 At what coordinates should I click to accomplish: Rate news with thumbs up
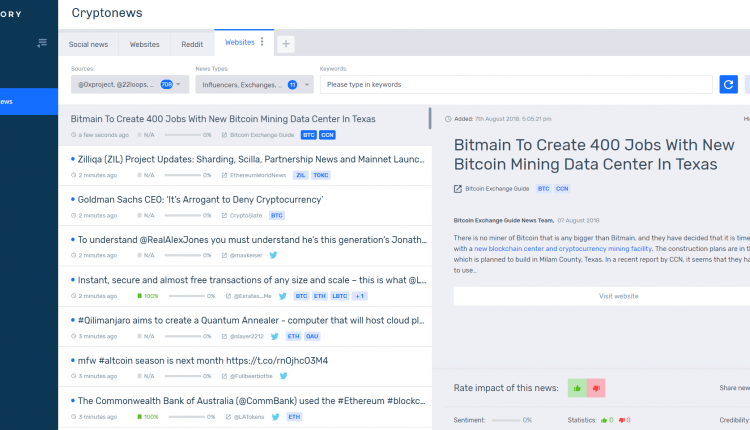click(577, 388)
